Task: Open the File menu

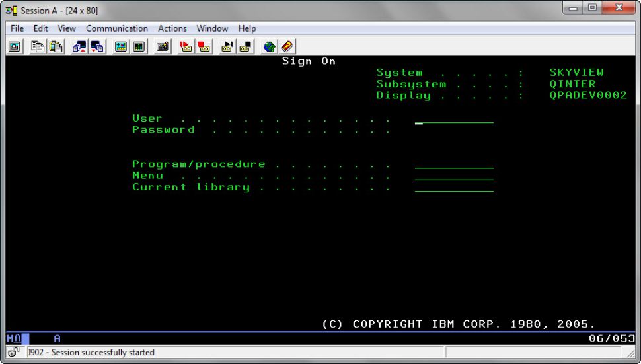Action: click(x=17, y=28)
